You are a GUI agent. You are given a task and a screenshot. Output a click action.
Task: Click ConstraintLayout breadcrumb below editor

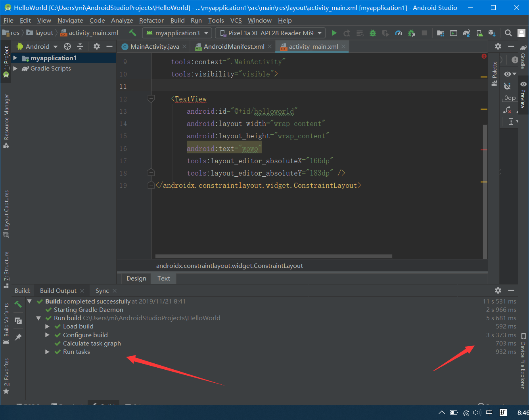click(x=230, y=265)
